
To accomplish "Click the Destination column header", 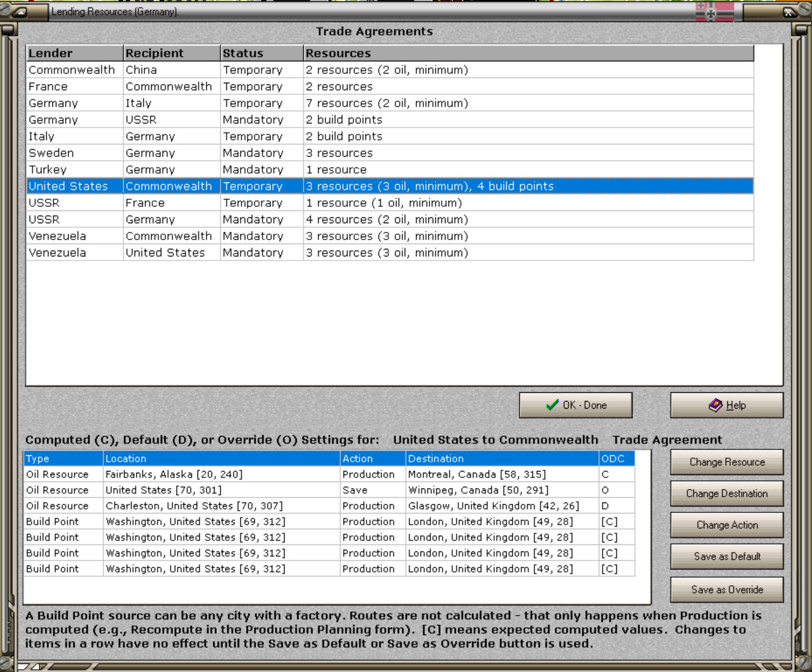I will 502,459.
